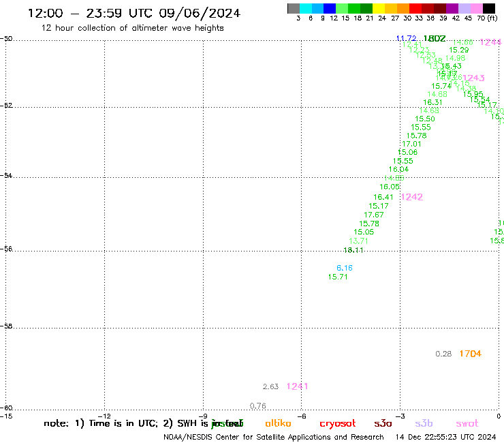Click the black color scale swatch

point(489,8)
